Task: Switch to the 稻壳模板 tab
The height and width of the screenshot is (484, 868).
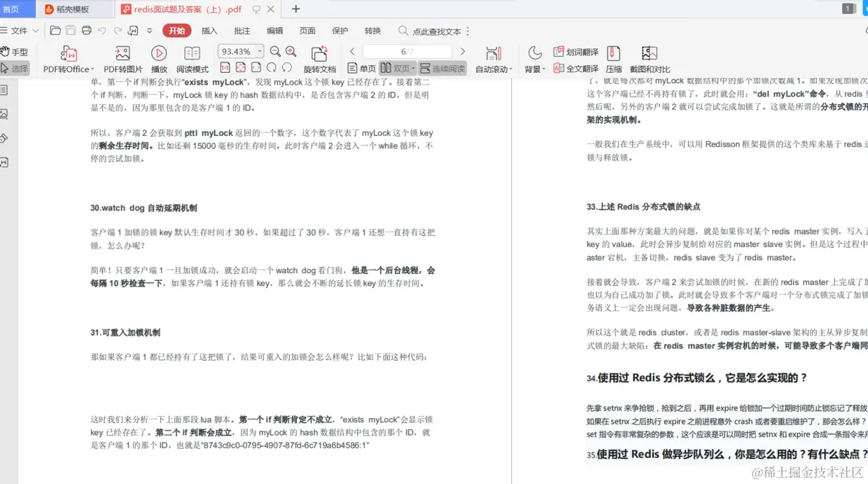Action: pyautogui.click(x=74, y=9)
